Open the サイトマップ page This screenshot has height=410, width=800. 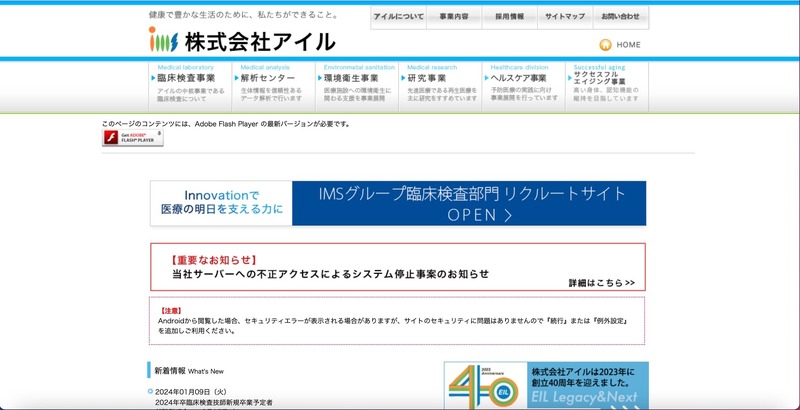[565, 17]
